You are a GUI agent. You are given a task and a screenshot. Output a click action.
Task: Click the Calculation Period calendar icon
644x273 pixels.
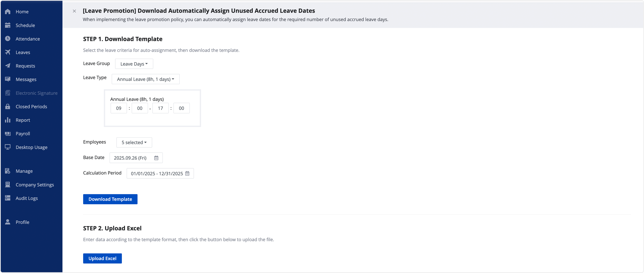[x=187, y=173]
